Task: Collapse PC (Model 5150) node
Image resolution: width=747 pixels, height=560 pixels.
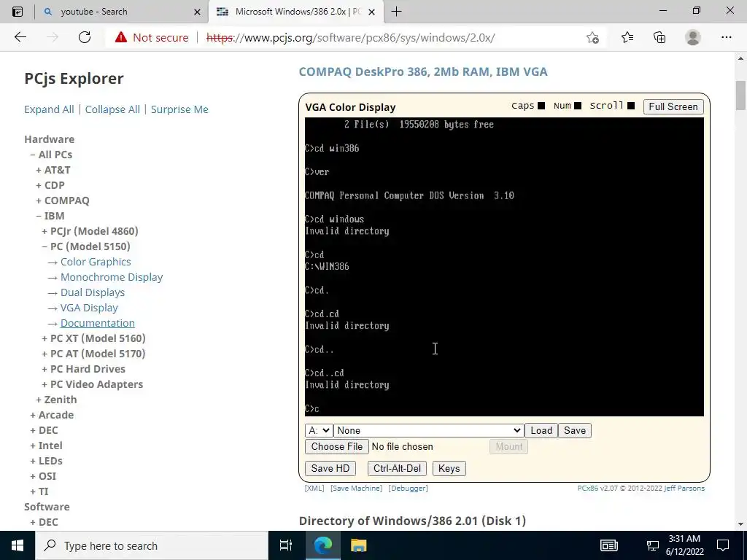Action: (44, 246)
